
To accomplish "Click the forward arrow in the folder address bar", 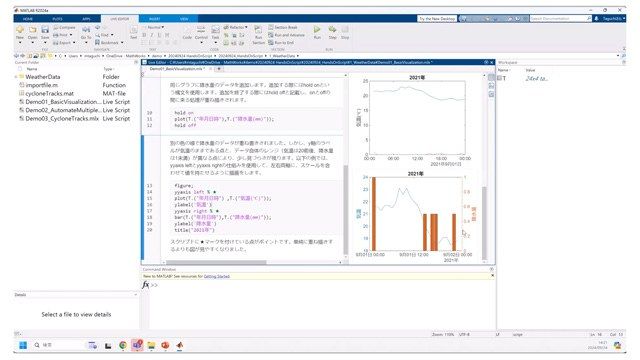I will [x=22, y=56].
